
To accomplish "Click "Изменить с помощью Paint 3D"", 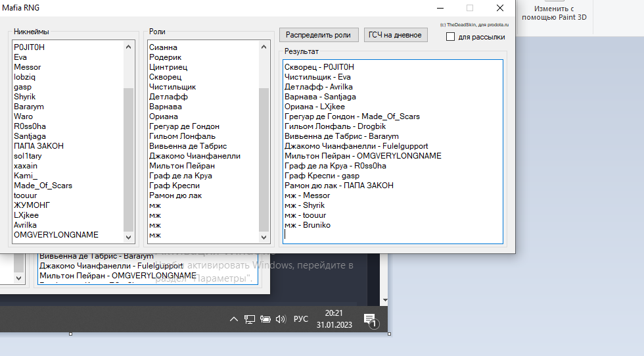I will pyautogui.click(x=554, y=13).
